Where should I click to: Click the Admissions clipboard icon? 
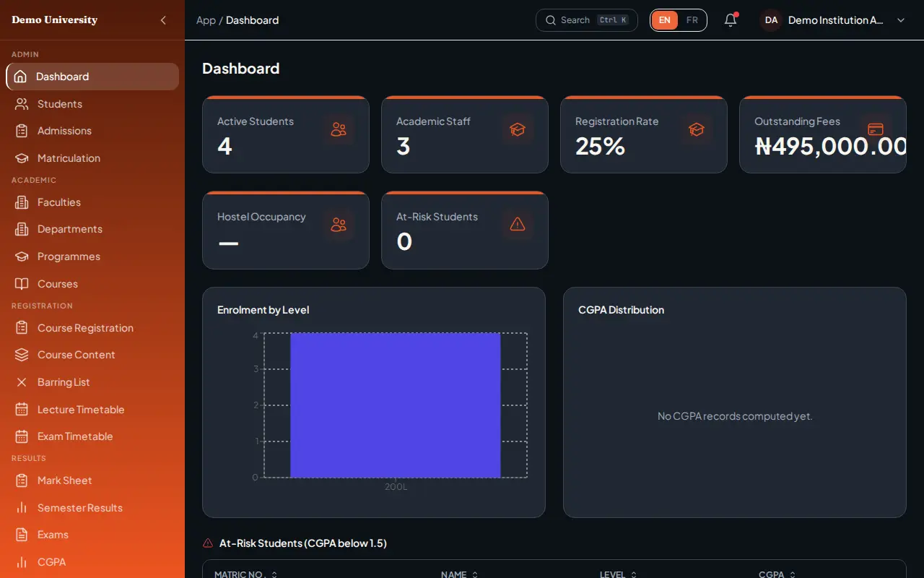coord(22,131)
